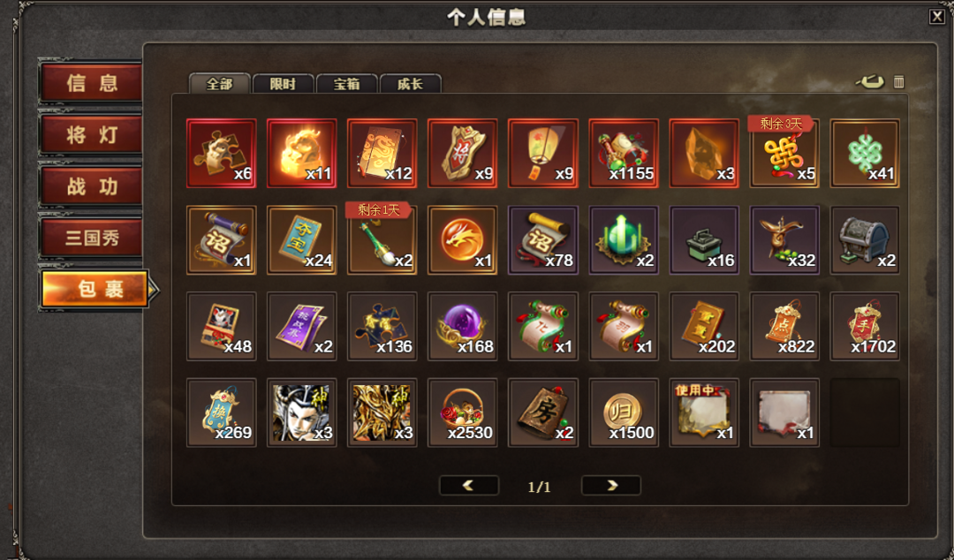Select the iron treasure chest item x2
Image resolution: width=954 pixels, height=560 pixels.
(865, 240)
